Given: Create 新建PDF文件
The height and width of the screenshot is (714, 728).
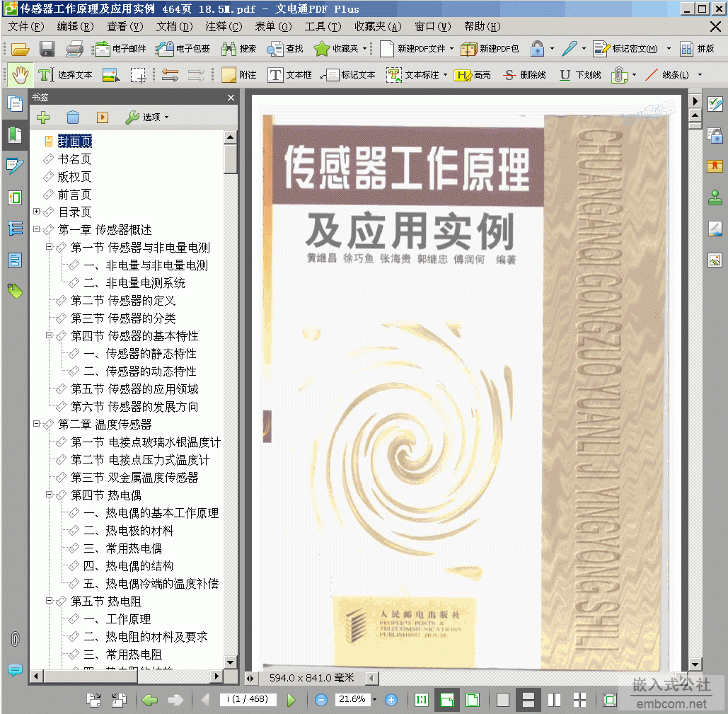Looking at the screenshot, I should coord(412,49).
